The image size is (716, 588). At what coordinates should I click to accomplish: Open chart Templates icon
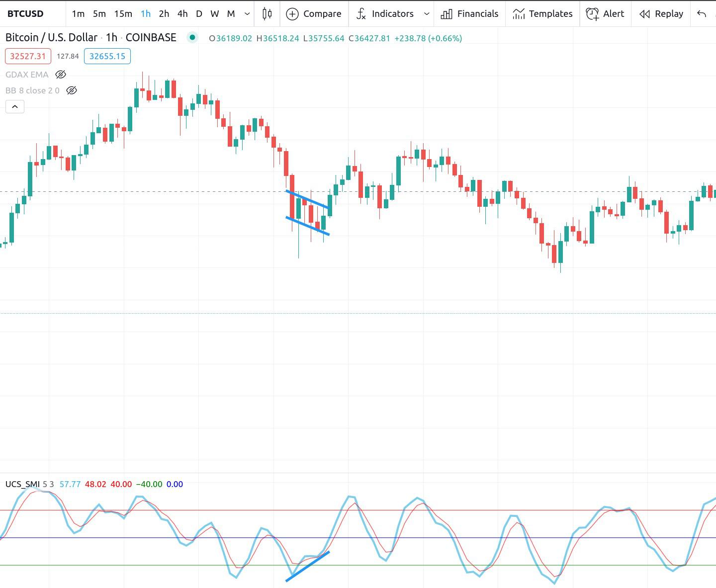[518, 13]
